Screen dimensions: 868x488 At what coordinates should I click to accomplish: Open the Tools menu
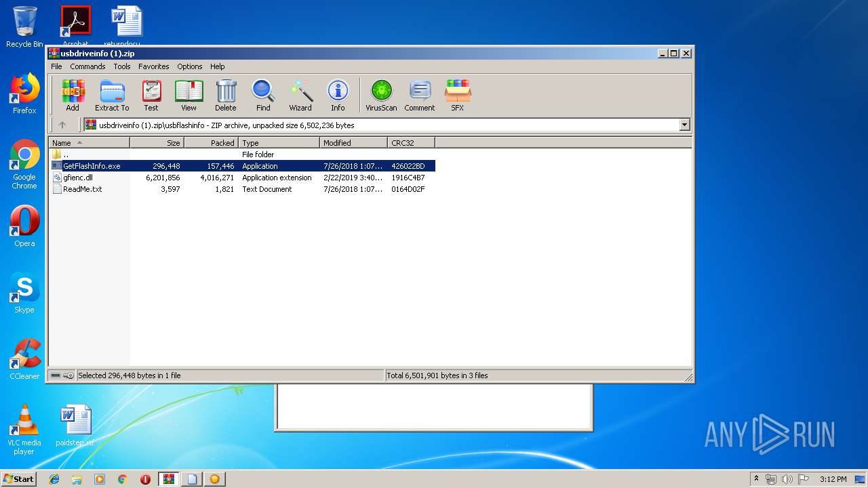[122, 66]
